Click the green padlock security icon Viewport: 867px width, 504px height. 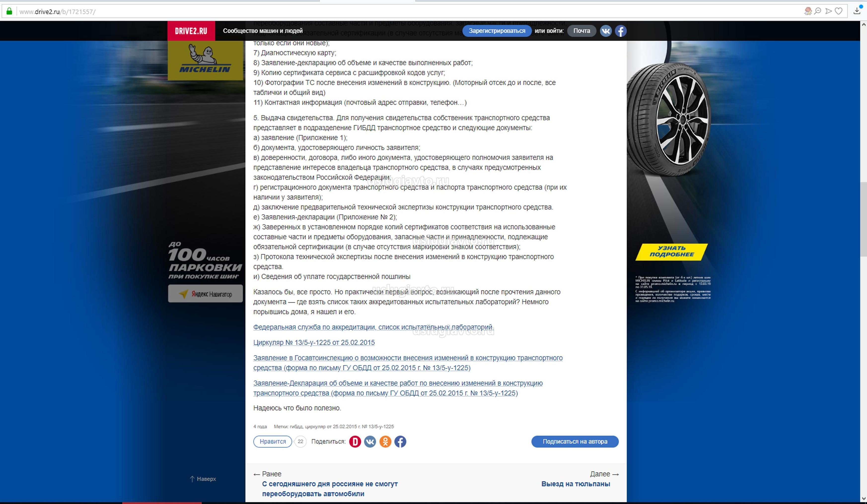coord(9,11)
